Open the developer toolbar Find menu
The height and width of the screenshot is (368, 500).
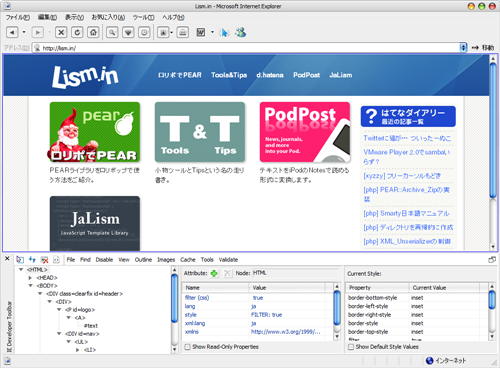pyautogui.click(x=85, y=260)
